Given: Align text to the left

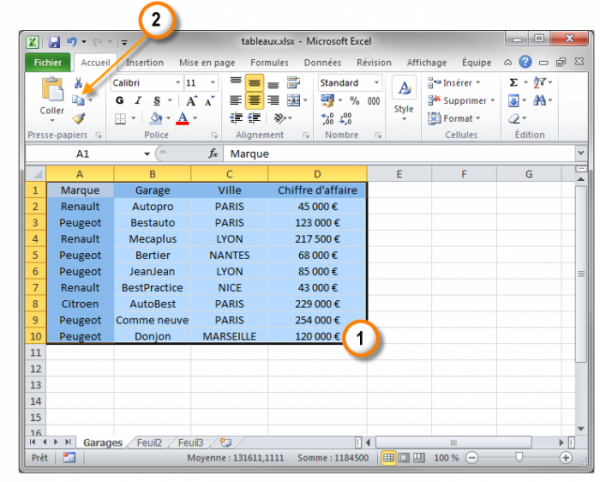Looking at the screenshot, I should [236, 101].
